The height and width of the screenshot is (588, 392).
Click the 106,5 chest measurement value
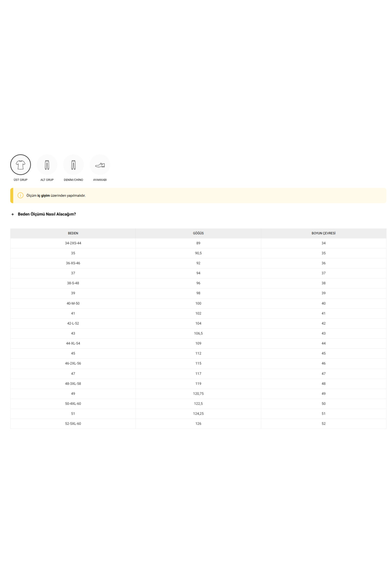click(198, 334)
